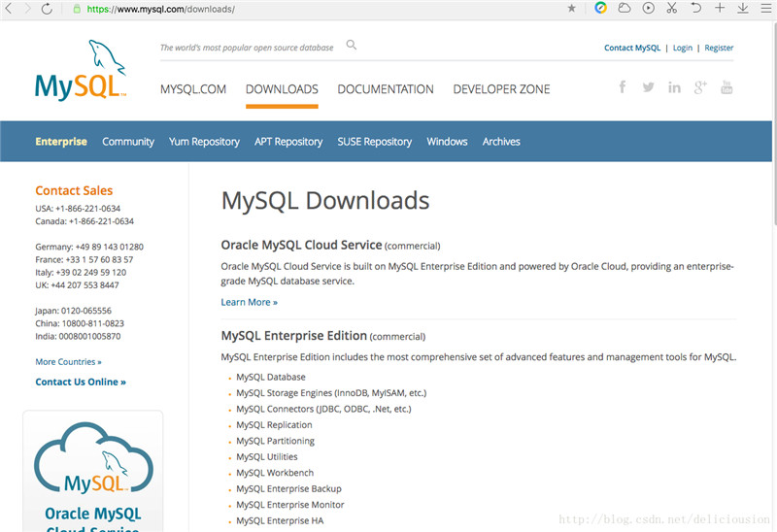Open MySQL YouTube channel icon
The image size is (777, 532).
pyautogui.click(x=726, y=87)
